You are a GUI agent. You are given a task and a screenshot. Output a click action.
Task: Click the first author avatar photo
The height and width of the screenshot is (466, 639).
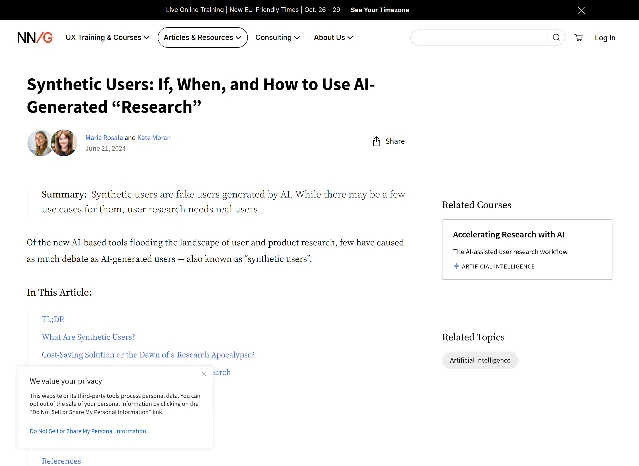tap(40, 143)
